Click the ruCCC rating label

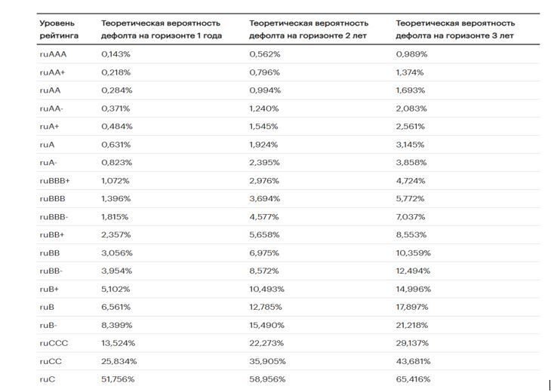coord(54,344)
